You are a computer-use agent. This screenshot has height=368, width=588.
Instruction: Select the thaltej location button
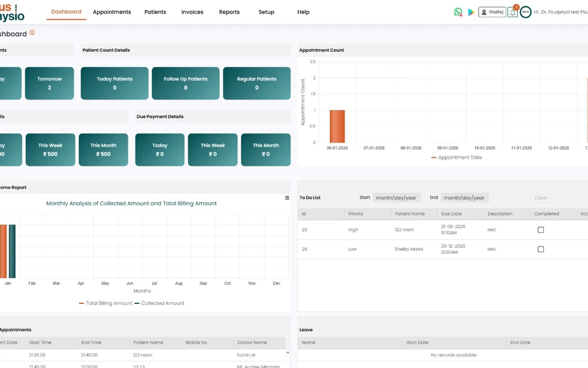[492, 12]
